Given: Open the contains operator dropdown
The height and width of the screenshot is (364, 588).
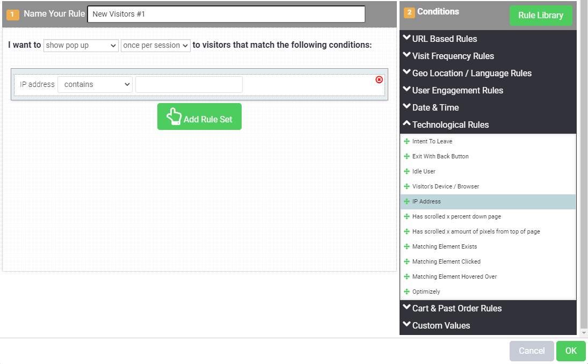Looking at the screenshot, I should pyautogui.click(x=95, y=84).
